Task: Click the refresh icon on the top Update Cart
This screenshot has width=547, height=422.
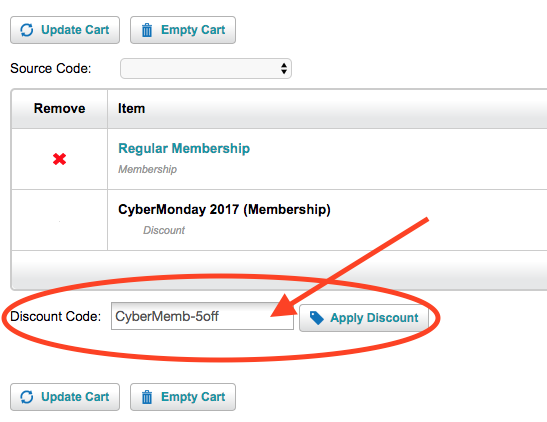Action: (27, 30)
